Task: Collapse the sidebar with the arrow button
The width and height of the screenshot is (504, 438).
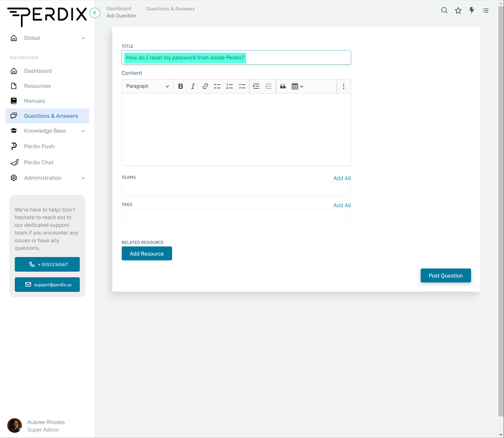Action: 95,13
